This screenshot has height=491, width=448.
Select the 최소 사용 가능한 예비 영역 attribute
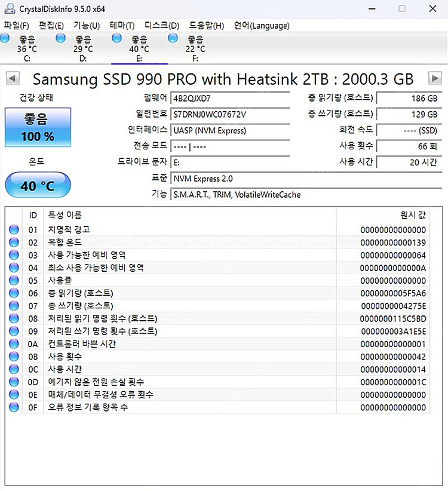point(96,268)
